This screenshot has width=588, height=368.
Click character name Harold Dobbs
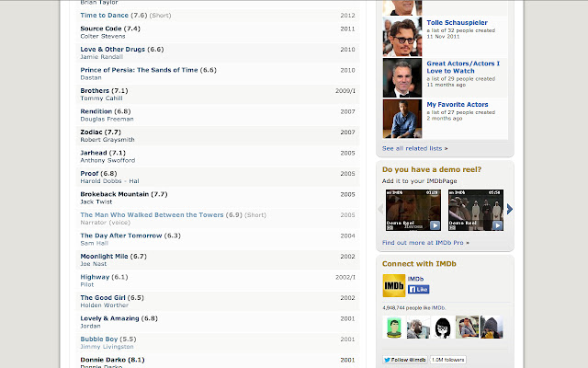coord(101,181)
